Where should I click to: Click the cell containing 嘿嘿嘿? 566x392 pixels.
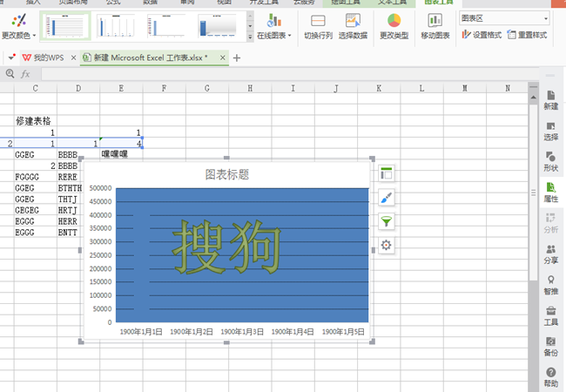pos(121,154)
